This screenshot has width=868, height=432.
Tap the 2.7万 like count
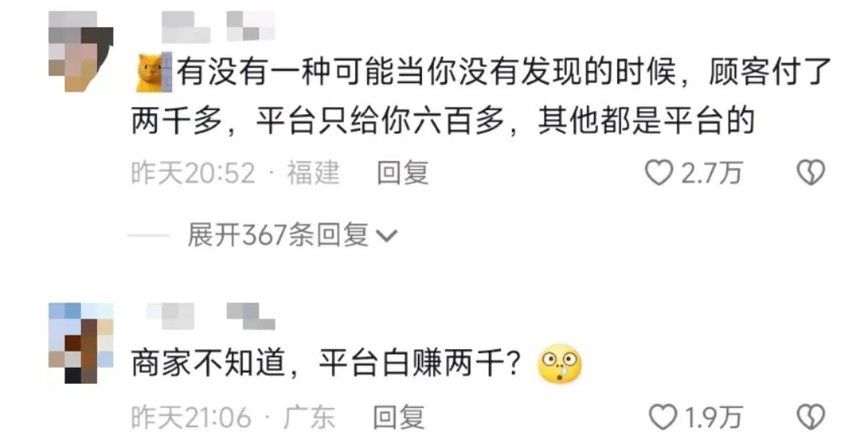pos(710,173)
